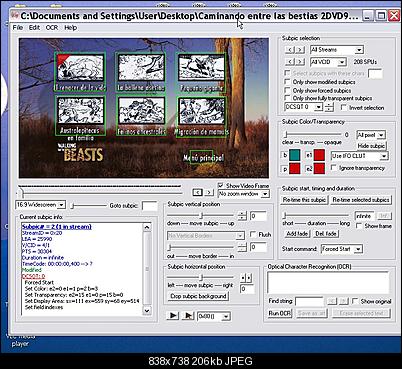Click 'Subpic# = 2 (1 in stream)' link
The width and height of the screenshot is (402, 369).
(56, 227)
